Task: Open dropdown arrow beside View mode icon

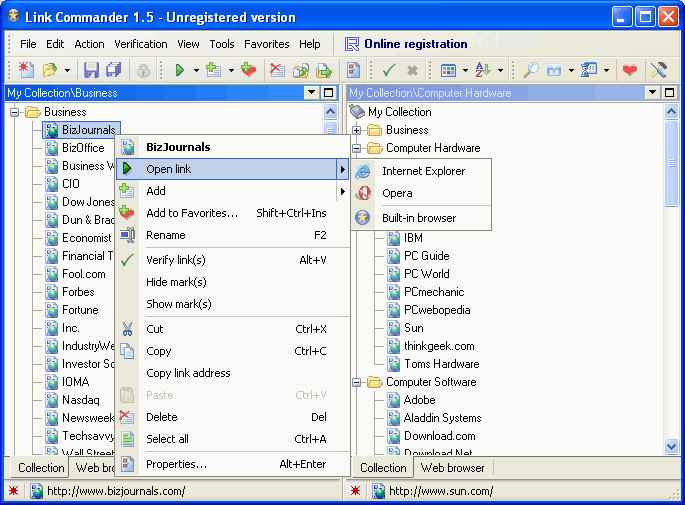Action: coord(465,70)
